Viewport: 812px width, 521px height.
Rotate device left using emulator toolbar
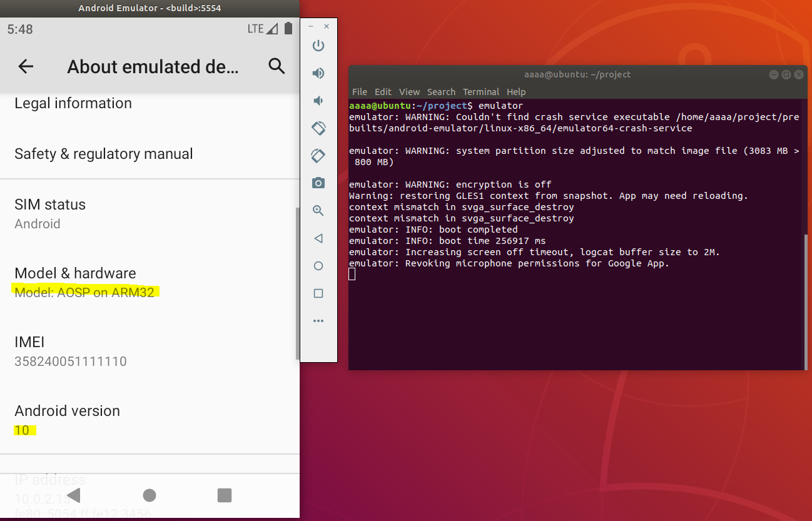point(318,128)
